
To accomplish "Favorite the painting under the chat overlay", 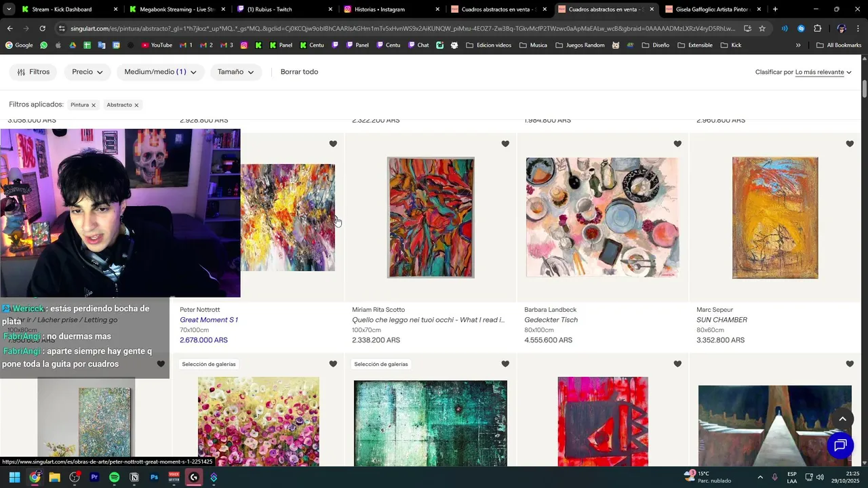I will tap(161, 364).
